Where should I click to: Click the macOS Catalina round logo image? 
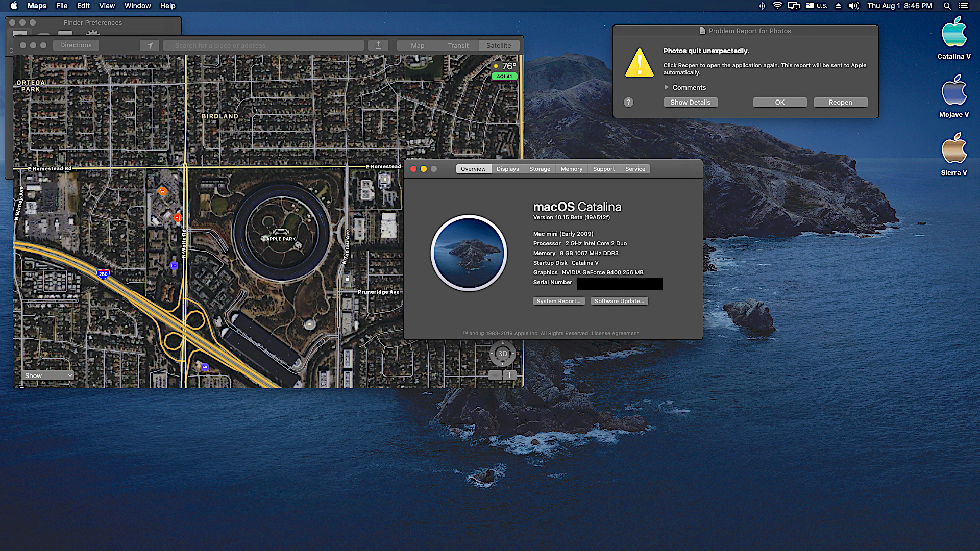click(x=469, y=253)
